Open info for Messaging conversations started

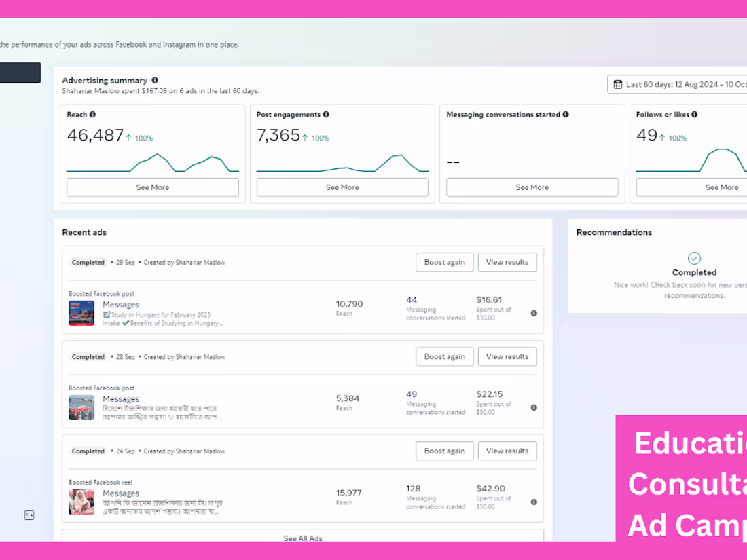click(566, 114)
